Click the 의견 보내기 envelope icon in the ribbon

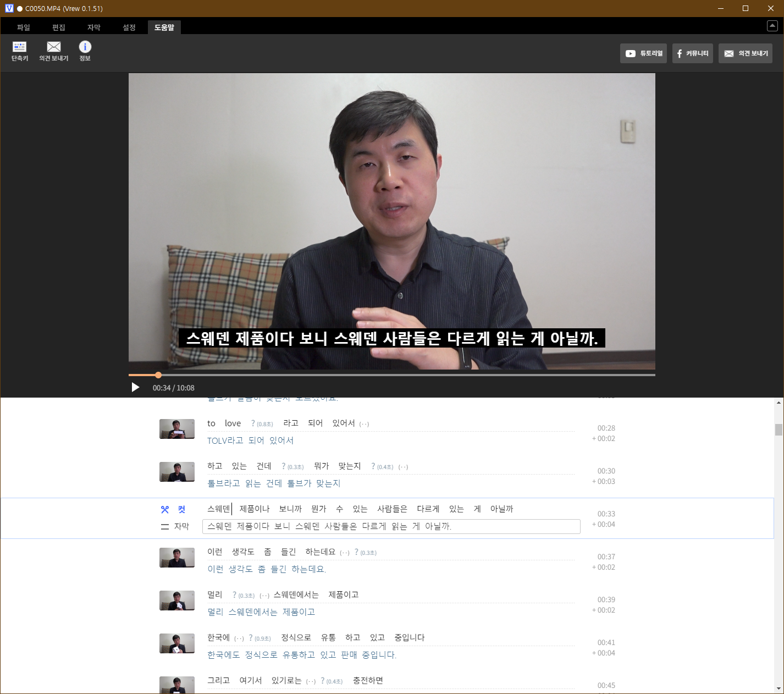pos(54,51)
